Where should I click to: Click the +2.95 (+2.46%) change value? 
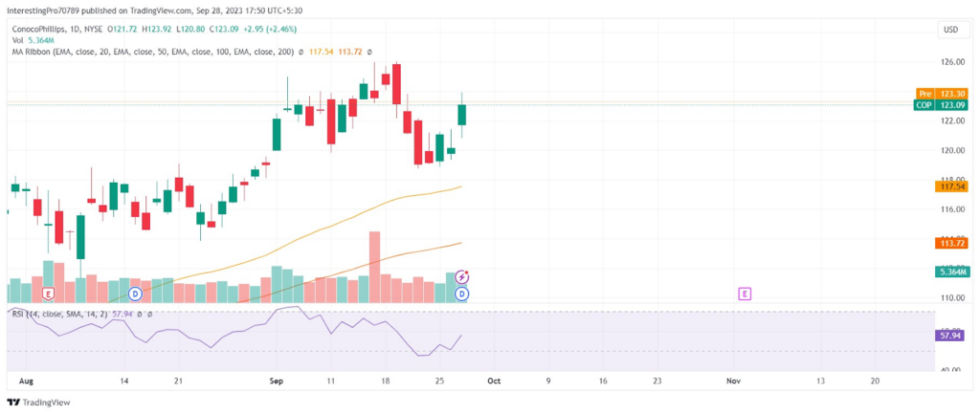(269, 30)
